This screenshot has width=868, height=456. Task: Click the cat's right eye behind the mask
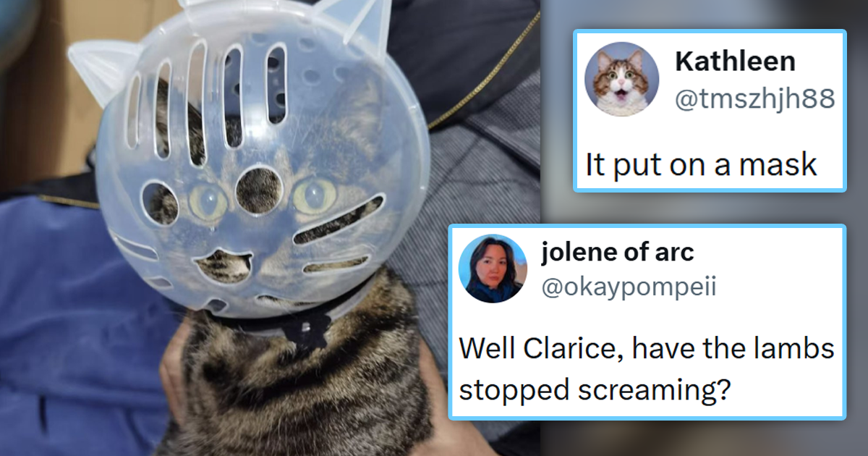point(314,195)
